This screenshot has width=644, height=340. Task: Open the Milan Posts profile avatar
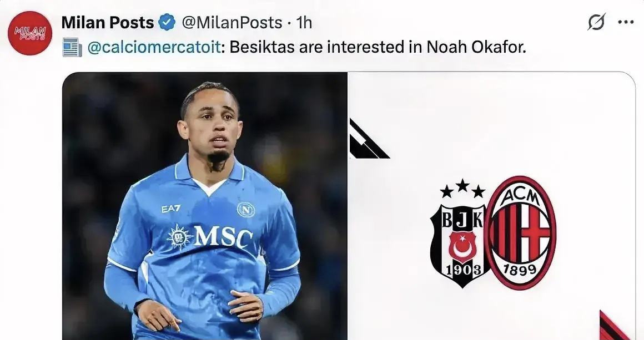tap(30, 33)
